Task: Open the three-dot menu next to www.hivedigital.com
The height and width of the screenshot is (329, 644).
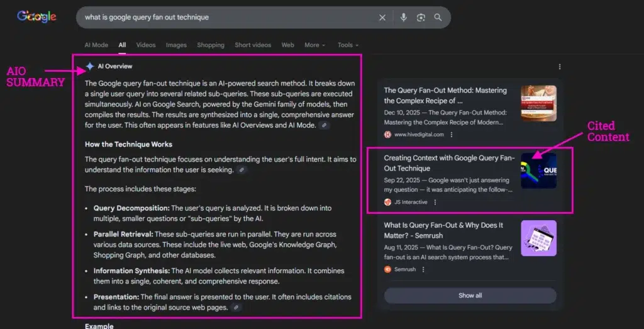Action: click(x=452, y=135)
